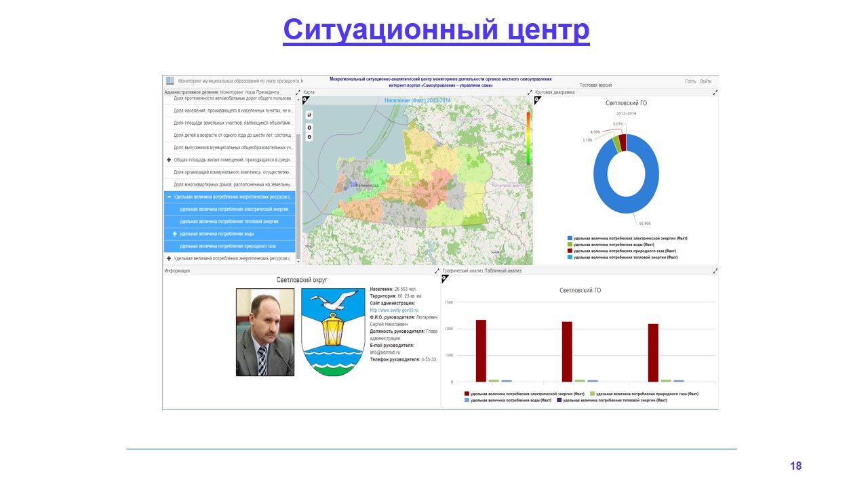Toggle natural gas series in bar chart legend
The image size is (868, 488).
point(644,394)
